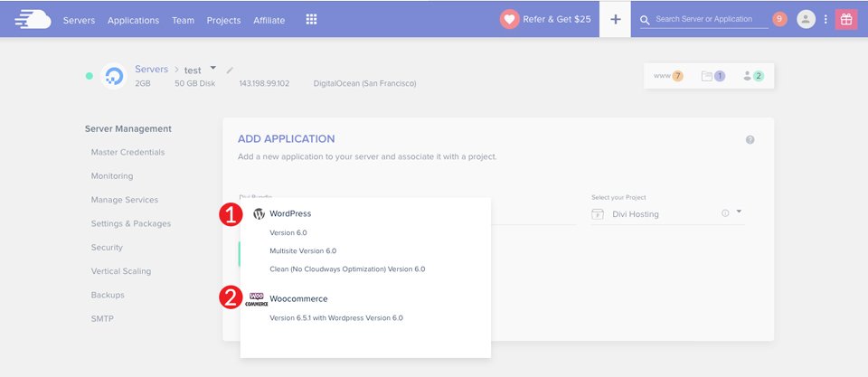Click the pink gift box icon
The width and height of the screenshot is (868, 377).
(x=846, y=19)
